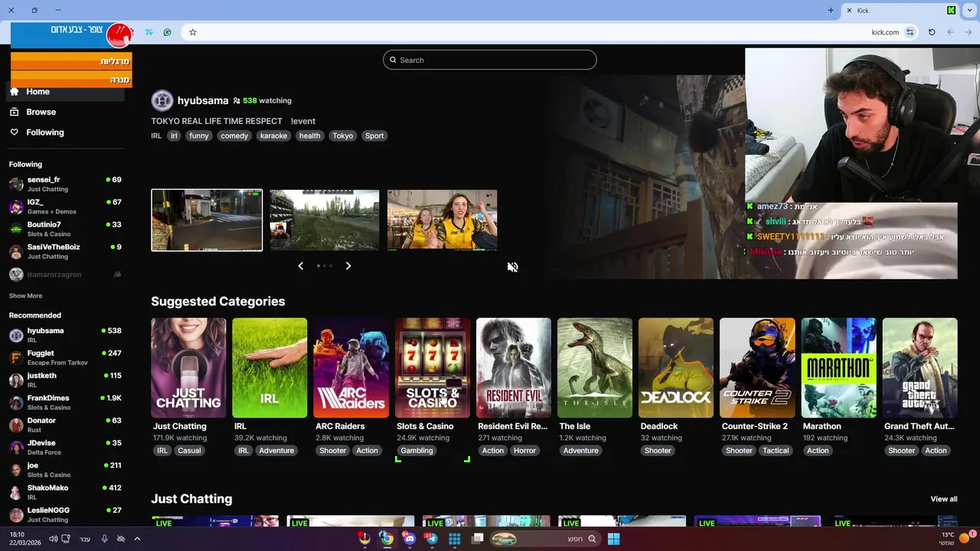Open the Slots & Casino category card

click(x=433, y=368)
